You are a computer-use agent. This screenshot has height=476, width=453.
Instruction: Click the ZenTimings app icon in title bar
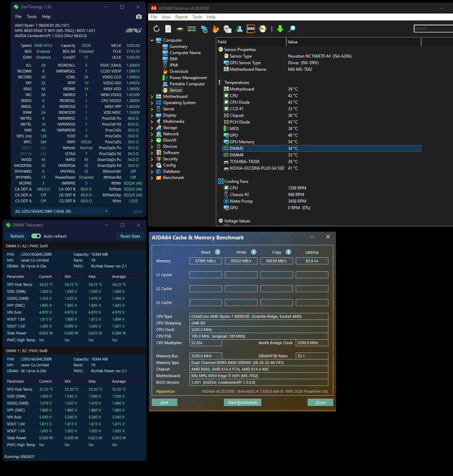(16, 7)
